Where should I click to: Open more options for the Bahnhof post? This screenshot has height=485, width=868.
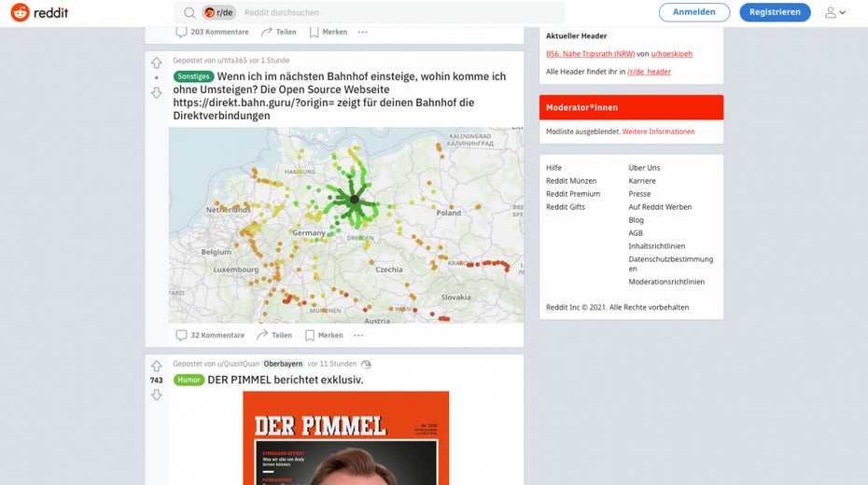[358, 335]
